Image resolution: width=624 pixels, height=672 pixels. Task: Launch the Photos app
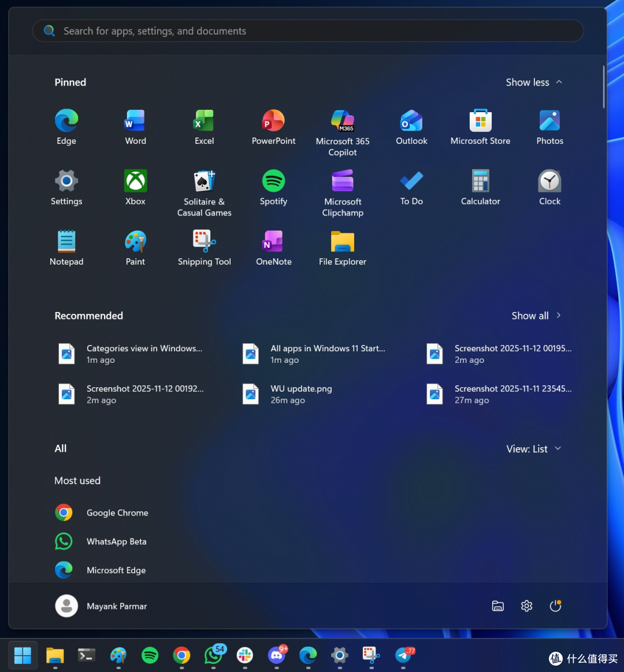point(549,127)
